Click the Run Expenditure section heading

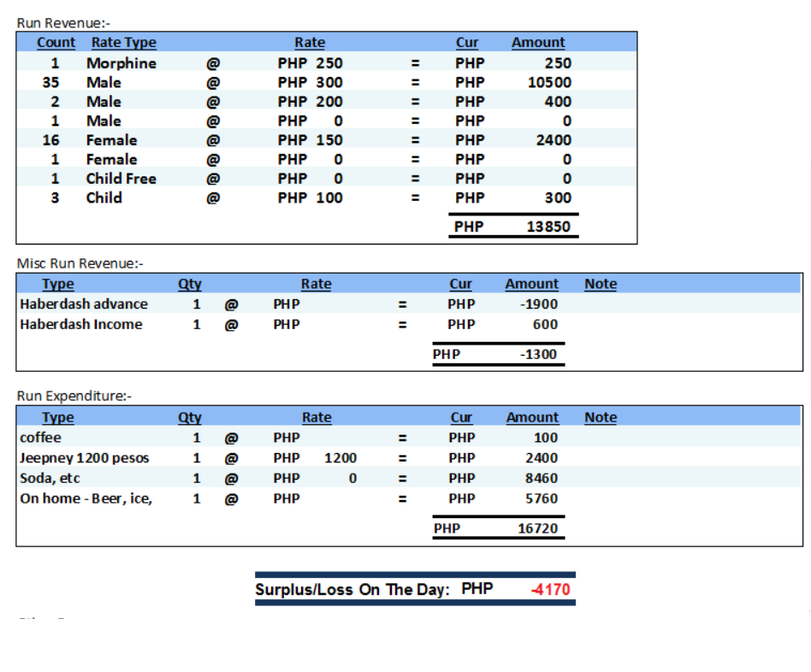74,396
